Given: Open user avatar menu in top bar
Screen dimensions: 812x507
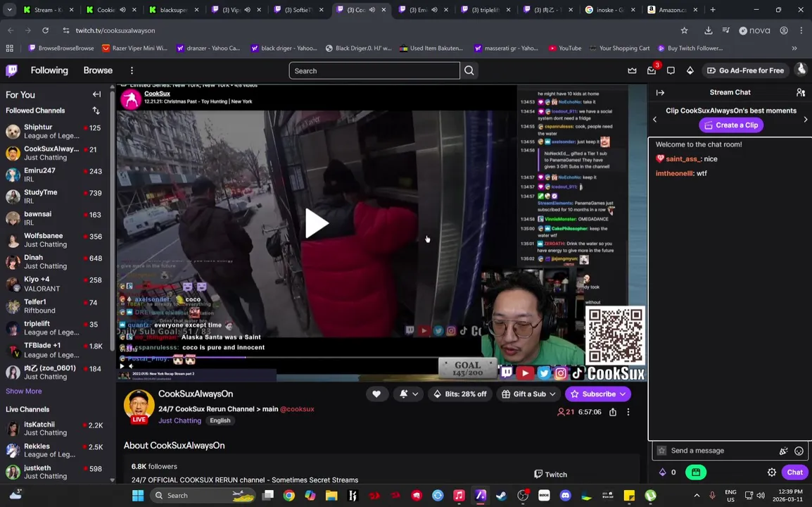Looking at the screenshot, I should [801, 70].
